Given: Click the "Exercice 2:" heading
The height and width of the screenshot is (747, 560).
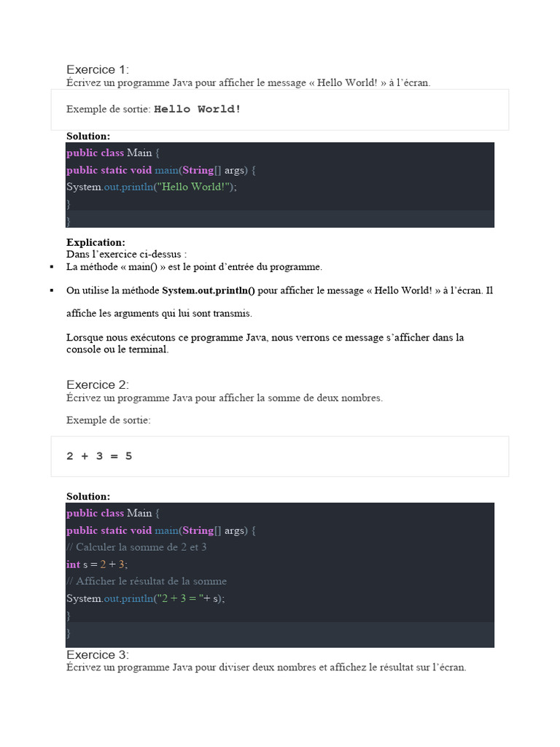Looking at the screenshot, I should 97,384.
